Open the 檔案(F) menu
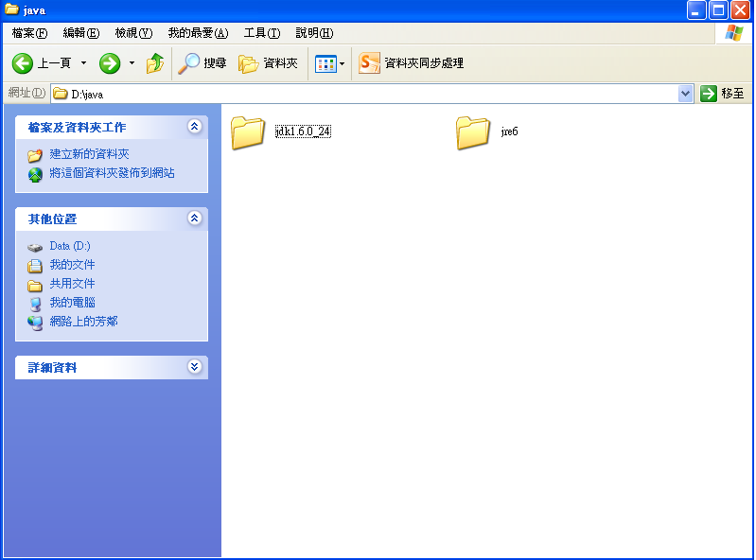756x560 pixels. point(29,33)
